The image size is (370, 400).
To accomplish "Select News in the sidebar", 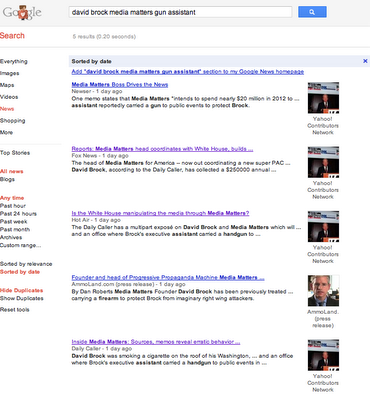I will [7, 109].
